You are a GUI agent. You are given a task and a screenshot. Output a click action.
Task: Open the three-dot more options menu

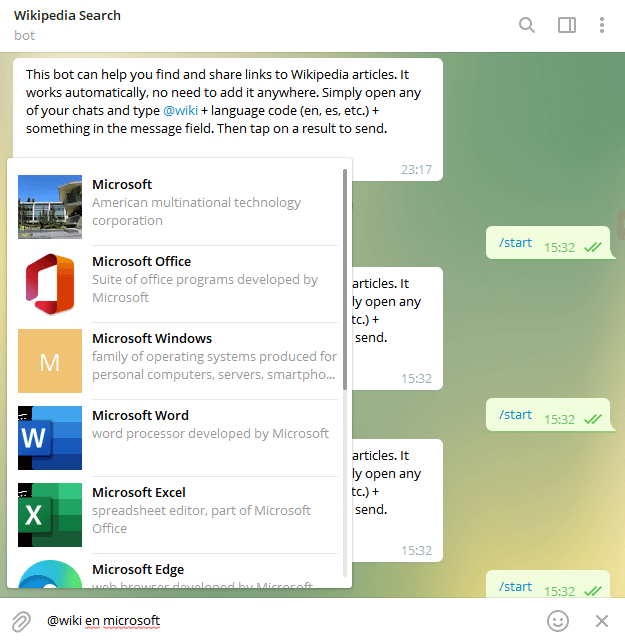coord(602,25)
